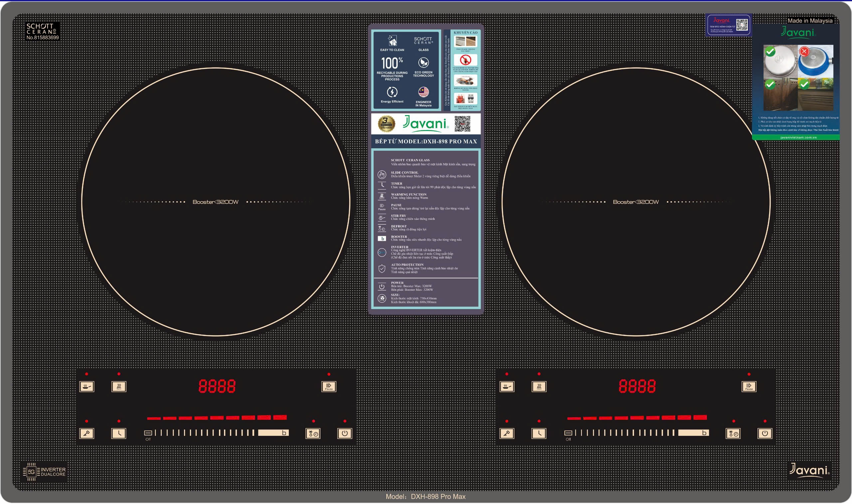Click the left zone 8888 digital display
This screenshot has width=852, height=504.
217,387
